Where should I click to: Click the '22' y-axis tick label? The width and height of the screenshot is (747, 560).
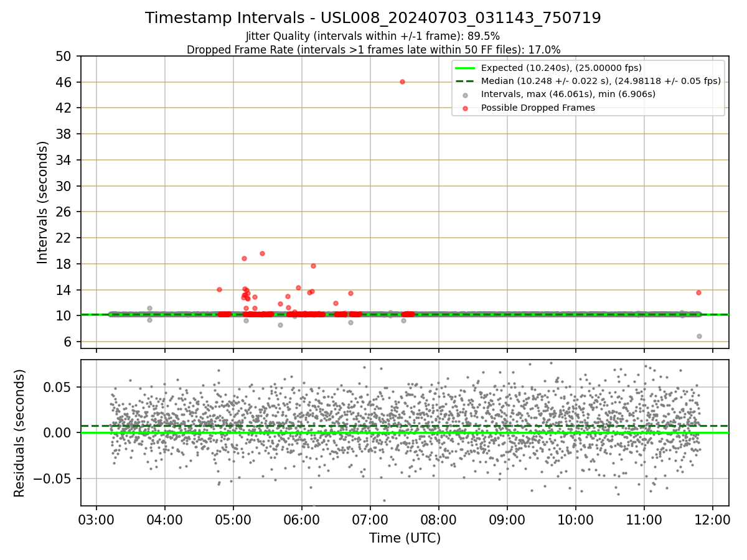pyautogui.click(x=63, y=238)
